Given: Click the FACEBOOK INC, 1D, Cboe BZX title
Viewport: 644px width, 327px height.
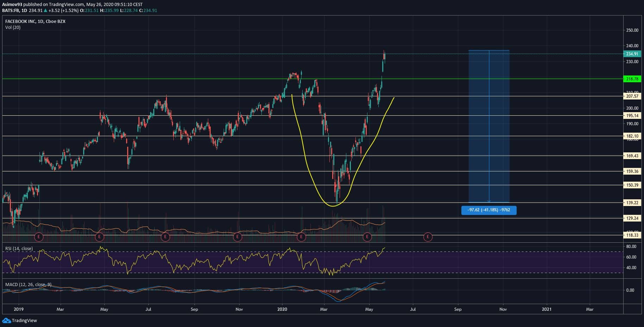Looking at the screenshot, I should pos(35,21).
